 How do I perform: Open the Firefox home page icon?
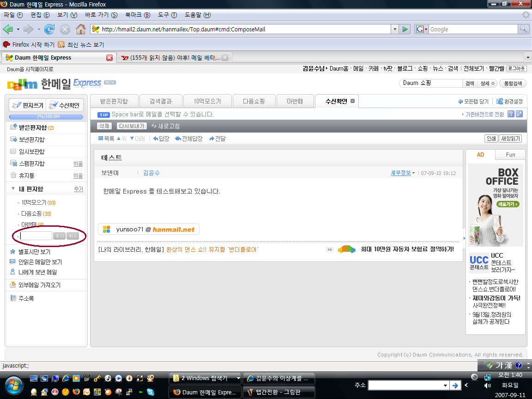81,29
